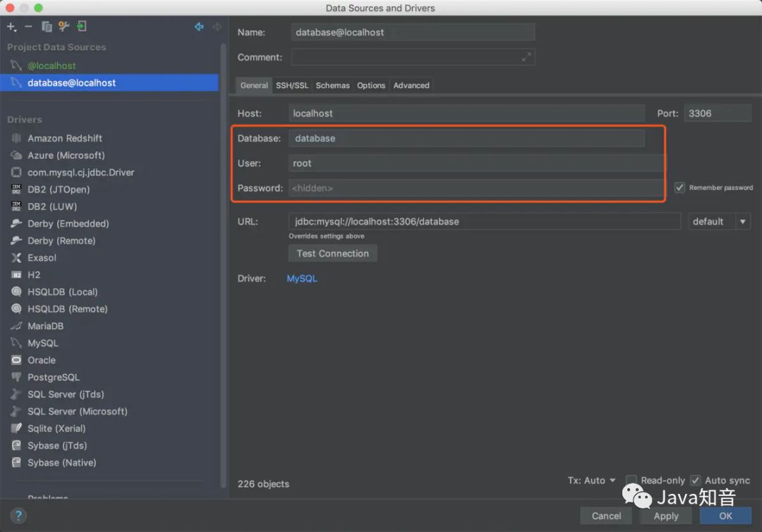Open the Schemas tab
762x532 pixels.
[x=332, y=85]
